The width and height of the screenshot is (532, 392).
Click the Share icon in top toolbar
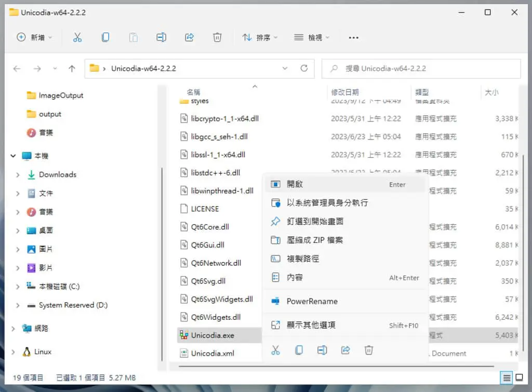[x=189, y=37]
